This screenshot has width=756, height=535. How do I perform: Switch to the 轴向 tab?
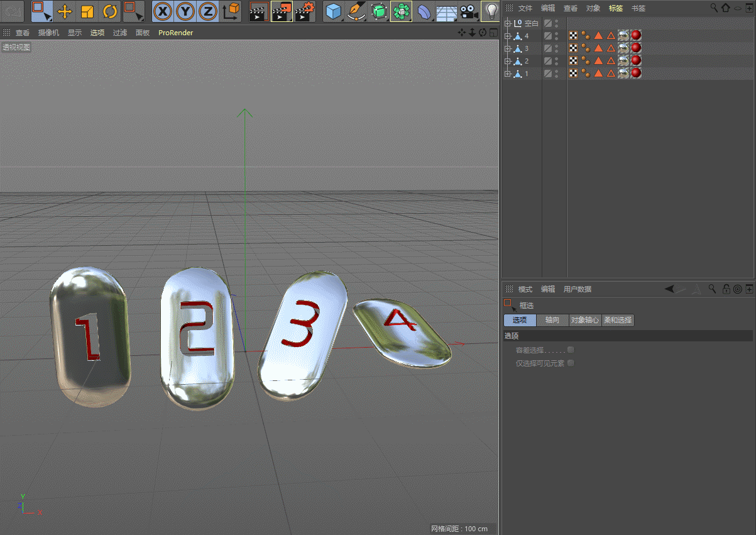[x=552, y=320]
